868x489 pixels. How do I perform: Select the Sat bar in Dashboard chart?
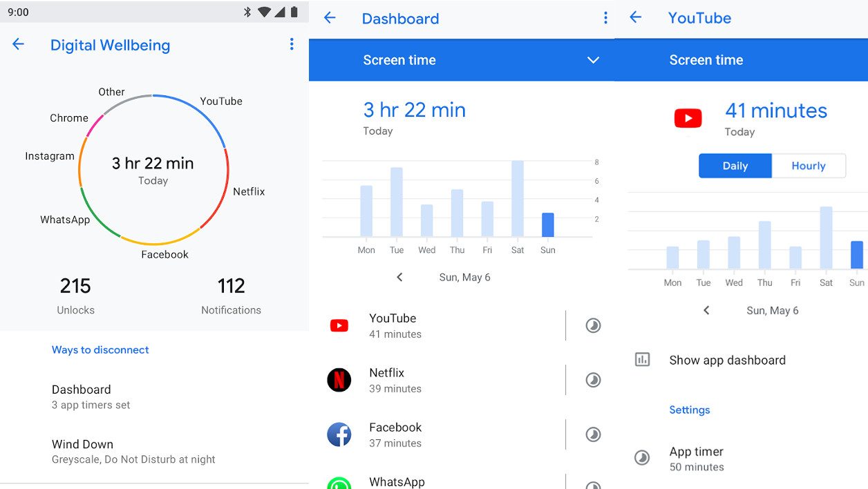(518, 199)
